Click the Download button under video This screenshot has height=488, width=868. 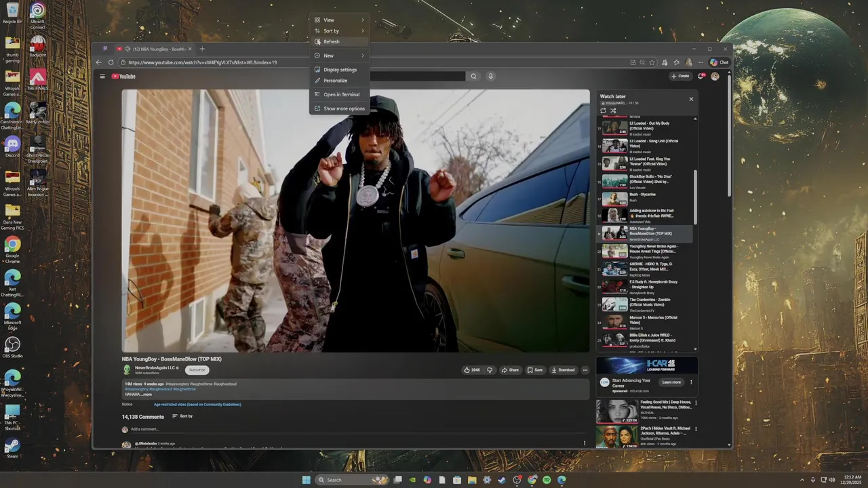[x=563, y=370]
